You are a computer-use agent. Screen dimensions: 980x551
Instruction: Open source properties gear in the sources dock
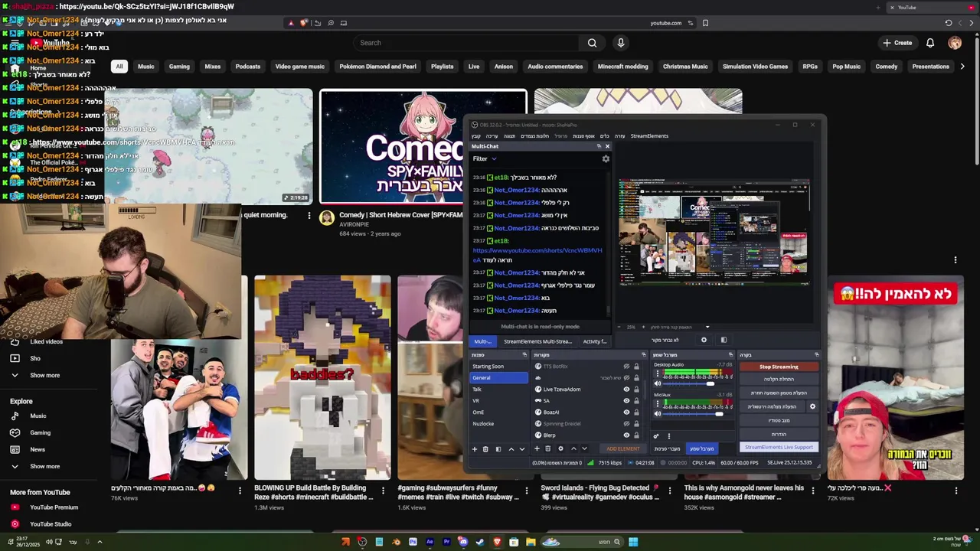(560, 448)
